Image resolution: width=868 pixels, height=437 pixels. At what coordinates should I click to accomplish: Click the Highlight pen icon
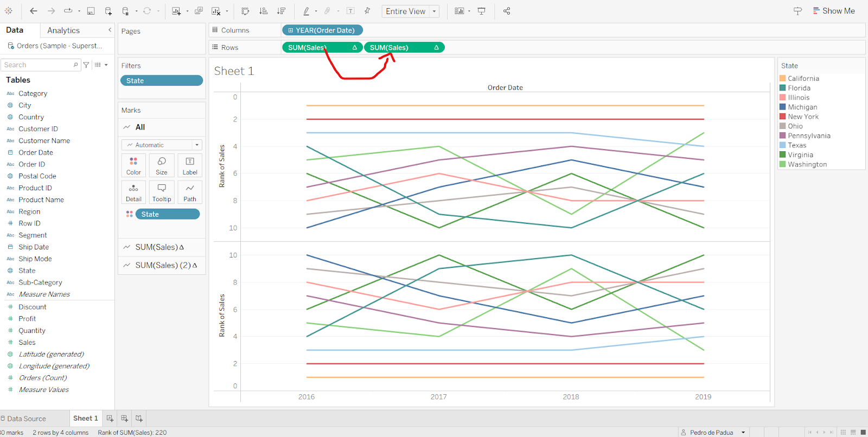click(x=306, y=11)
